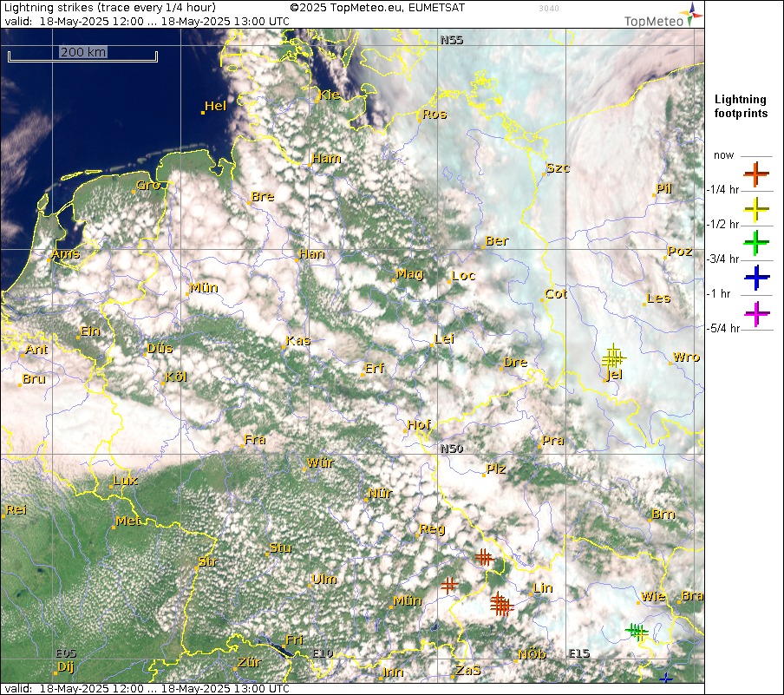Click the 'N55' latitude grid label

tap(452, 40)
